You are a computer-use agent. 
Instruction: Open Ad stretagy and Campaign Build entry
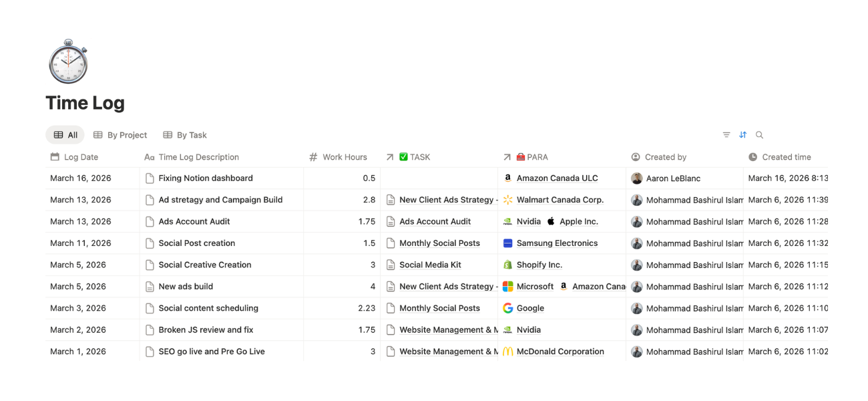(x=220, y=200)
